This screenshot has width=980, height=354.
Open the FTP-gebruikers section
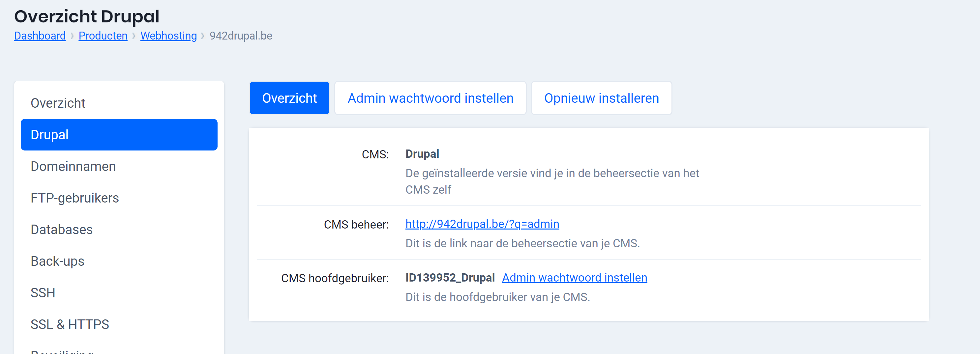click(75, 198)
